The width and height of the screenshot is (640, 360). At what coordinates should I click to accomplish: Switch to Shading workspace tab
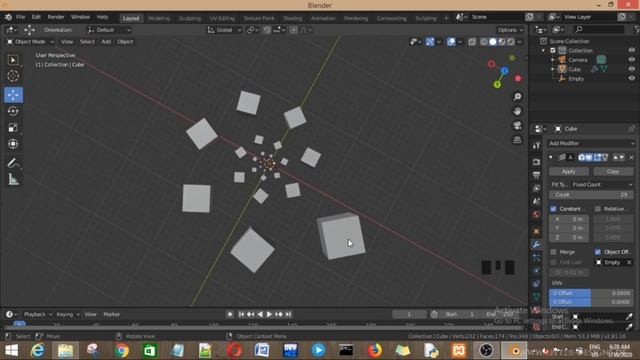pyautogui.click(x=293, y=18)
